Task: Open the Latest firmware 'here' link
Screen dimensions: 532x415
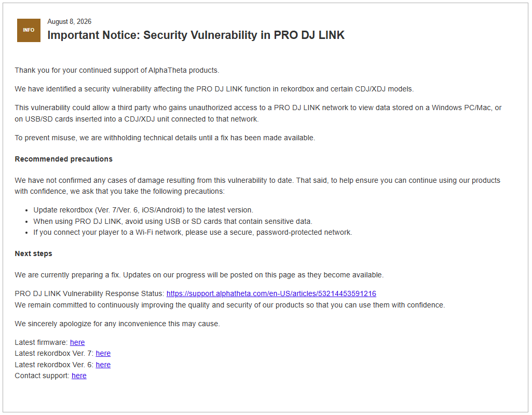Action: click(77, 342)
